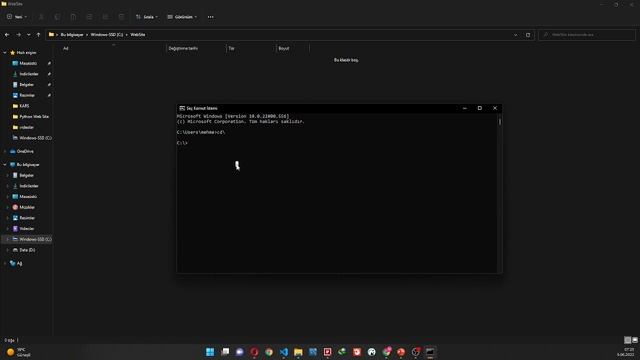This screenshot has width=640, height=360.
Task: Select Hızlı erişim in the sidebar
Action: [x=26, y=53]
